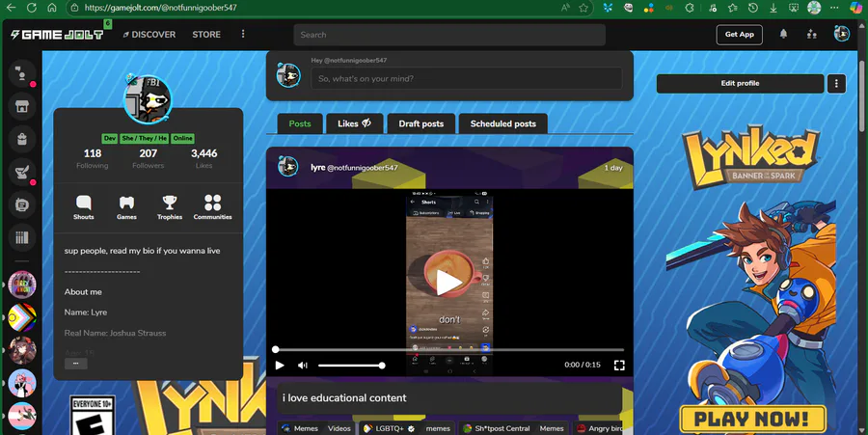868x435 pixels.
Task: Open header three-dot more menu
Action: coord(242,35)
